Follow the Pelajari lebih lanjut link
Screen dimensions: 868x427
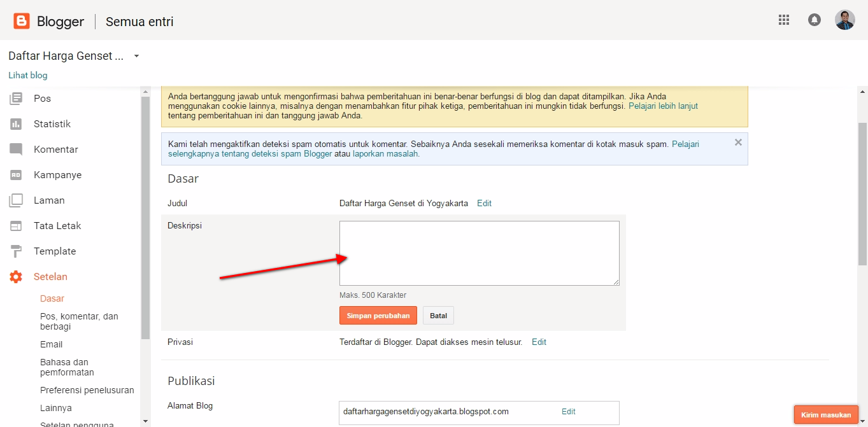pos(663,106)
